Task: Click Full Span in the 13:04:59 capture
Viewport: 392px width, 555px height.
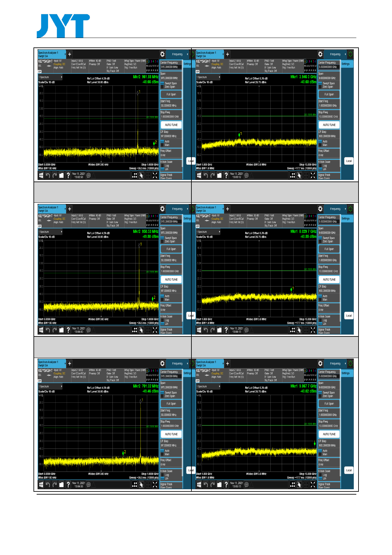Action: (171, 404)
